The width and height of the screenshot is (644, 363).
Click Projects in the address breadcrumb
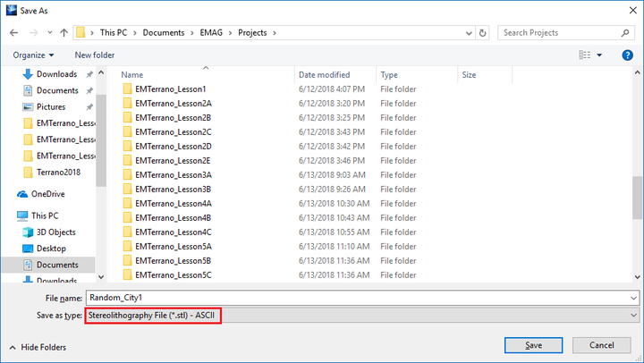click(x=252, y=33)
